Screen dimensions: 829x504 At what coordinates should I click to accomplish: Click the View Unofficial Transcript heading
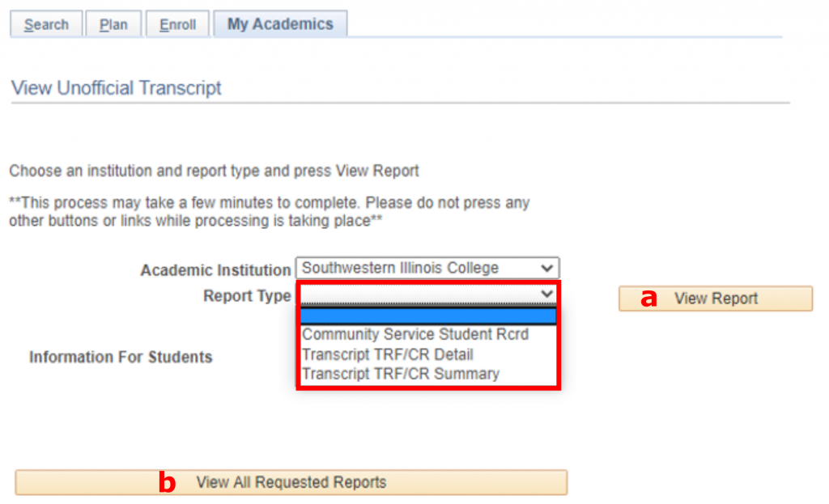coord(117,87)
